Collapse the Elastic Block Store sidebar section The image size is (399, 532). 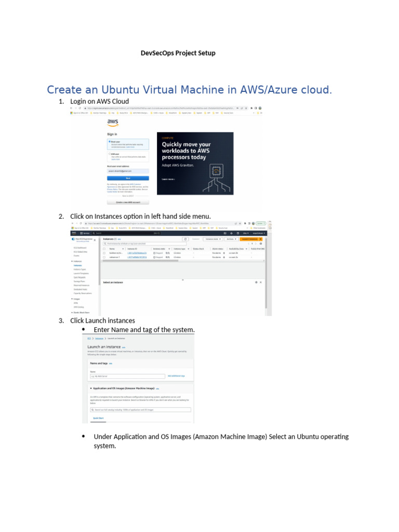click(x=72, y=312)
